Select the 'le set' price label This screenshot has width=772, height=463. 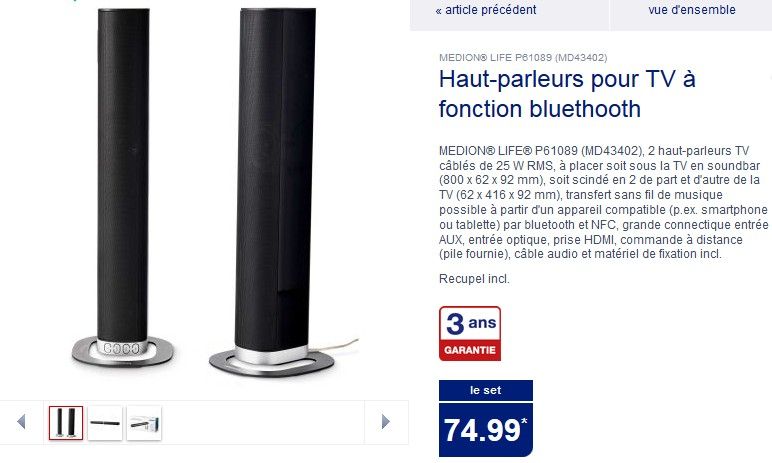pyautogui.click(x=485, y=390)
